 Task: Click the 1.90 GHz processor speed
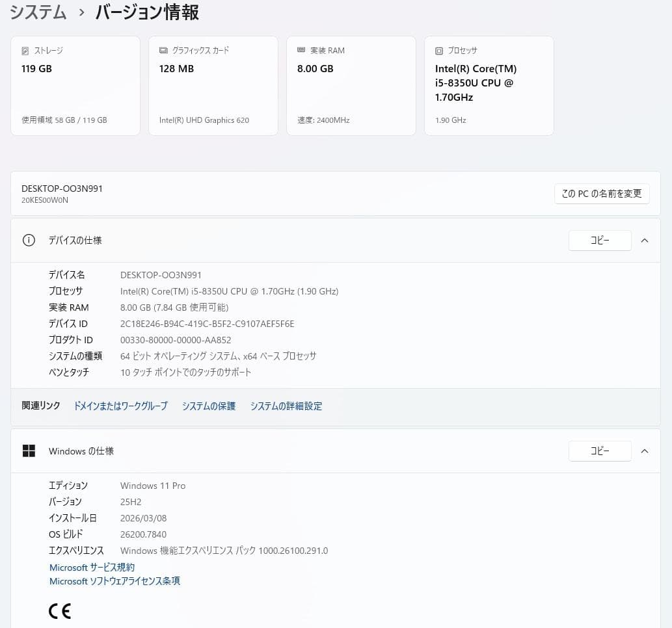[x=450, y=120]
